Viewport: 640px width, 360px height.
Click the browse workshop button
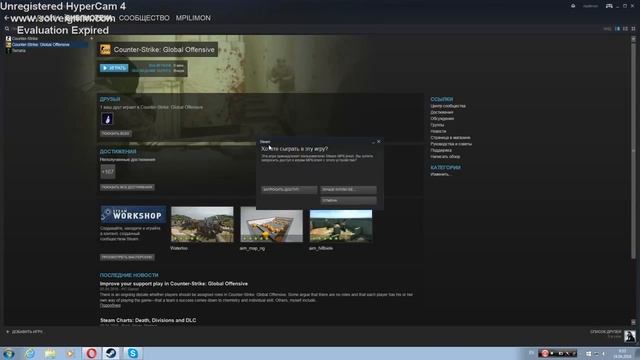point(127,257)
